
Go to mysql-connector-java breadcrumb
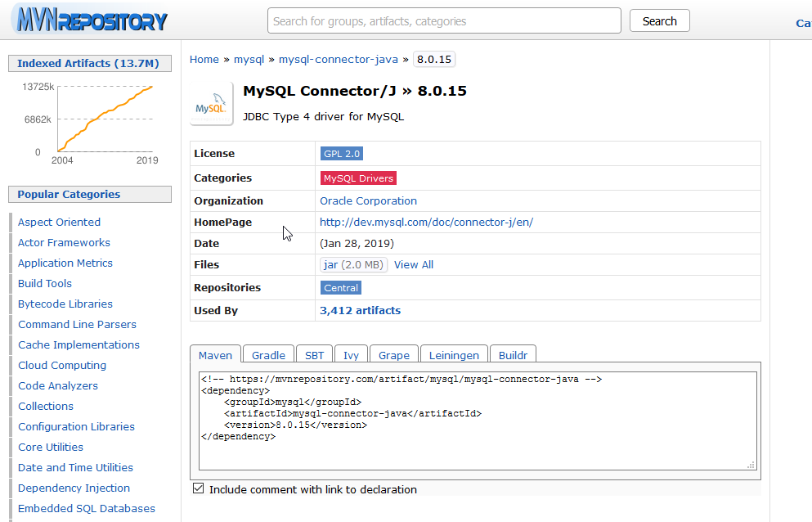[x=338, y=60]
